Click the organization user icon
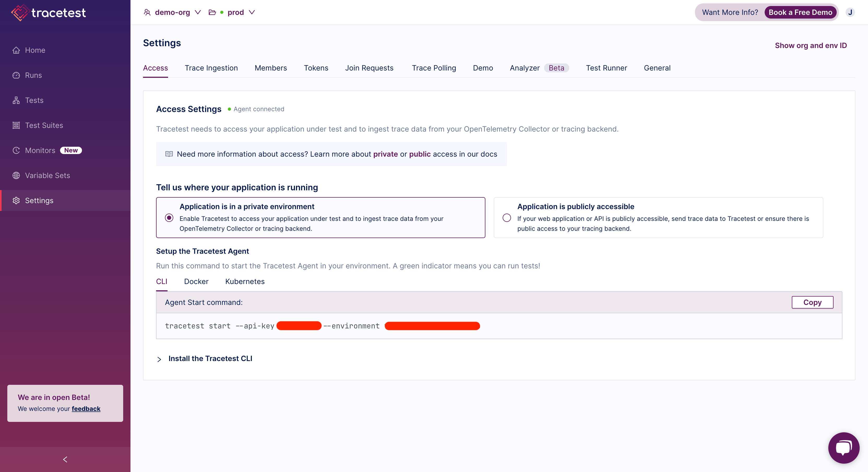Image resolution: width=868 pixels, height=472 pixels. coord(147,13)
